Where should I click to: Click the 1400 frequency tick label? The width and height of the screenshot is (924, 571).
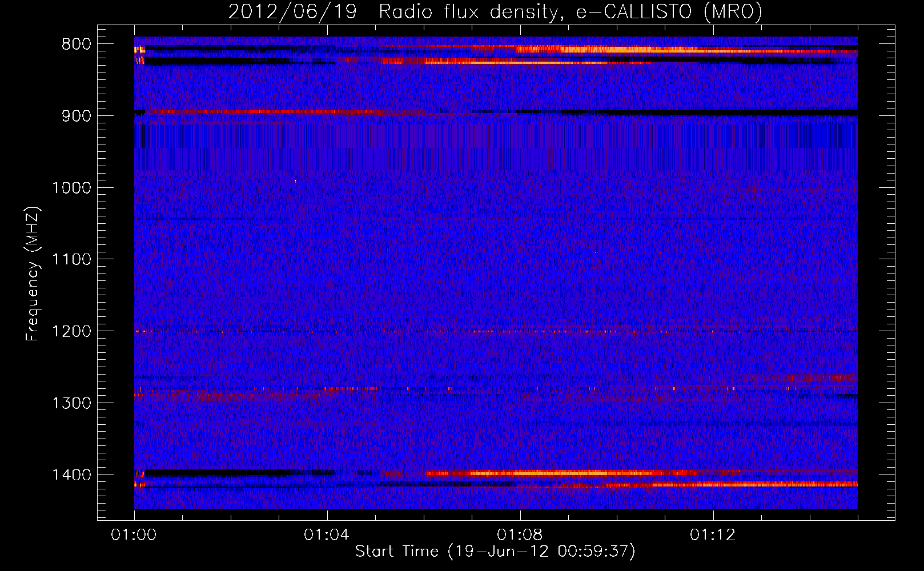(x=72, y=475)
